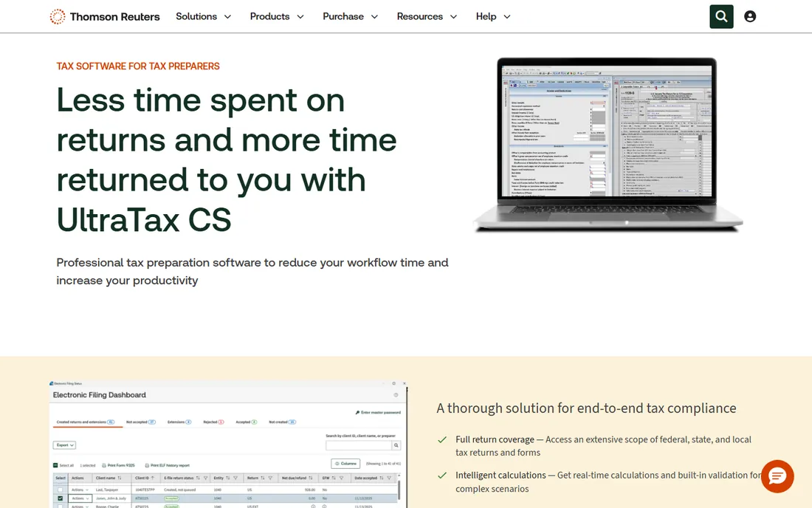The image size is (812, 508).
Task: Switch to the Not created tab
Action: point(282,422)
